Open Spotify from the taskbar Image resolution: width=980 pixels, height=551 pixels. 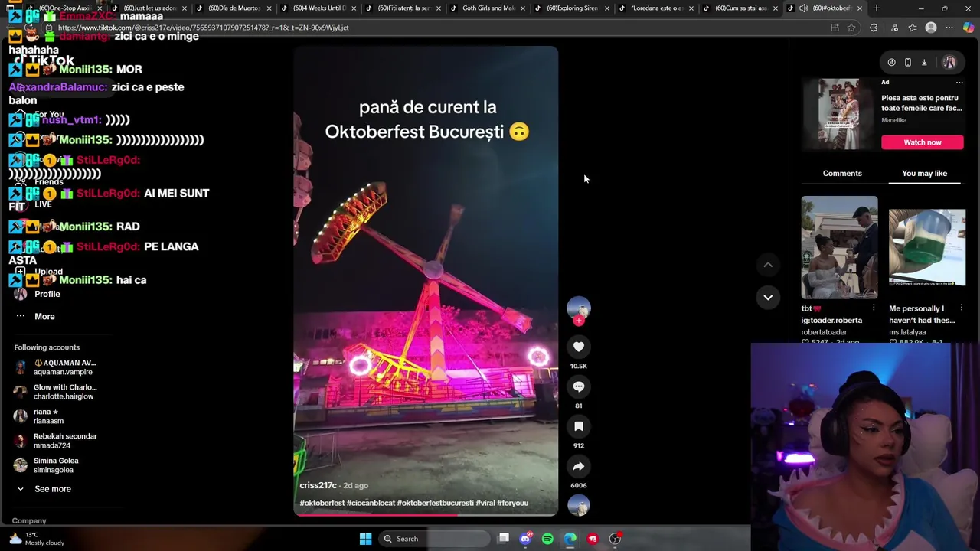pos(547,539)
